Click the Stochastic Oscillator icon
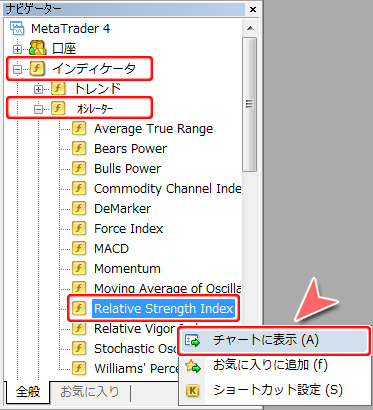373x410 pixels. pos(79,348)
